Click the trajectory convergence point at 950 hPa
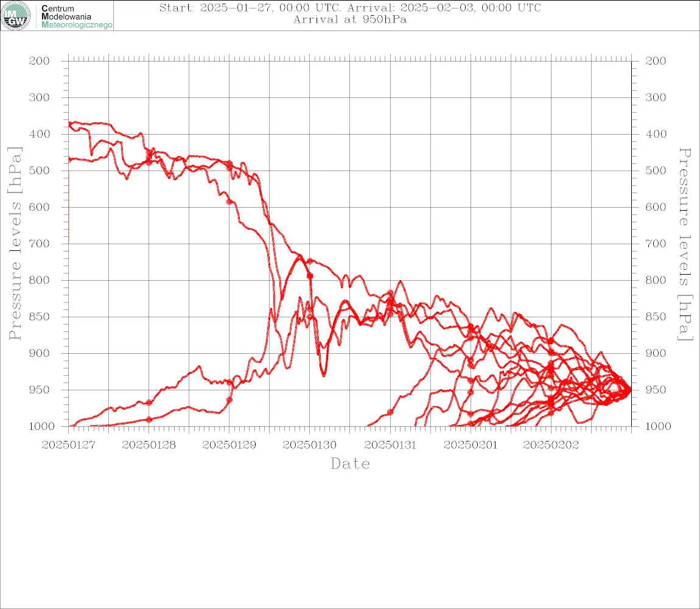This screenshot has height=609, width=700. point(630,390)
